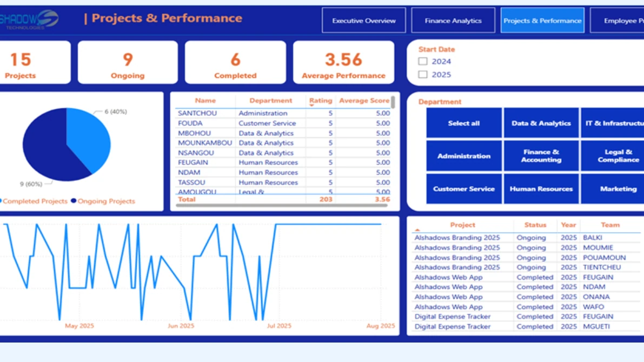Click the Project column sort arrow
644x362 pixels.
coord(417,230)
